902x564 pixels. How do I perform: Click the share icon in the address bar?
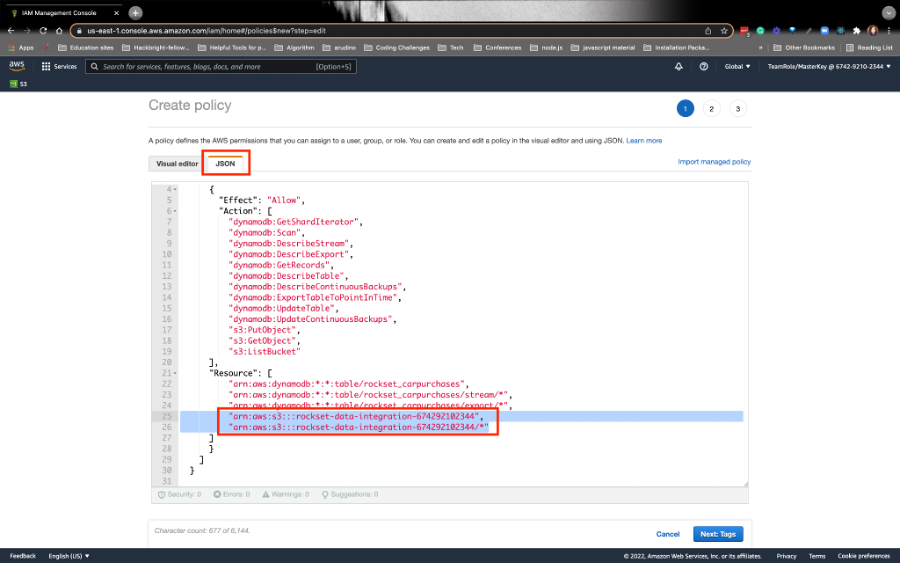point(708,31)
